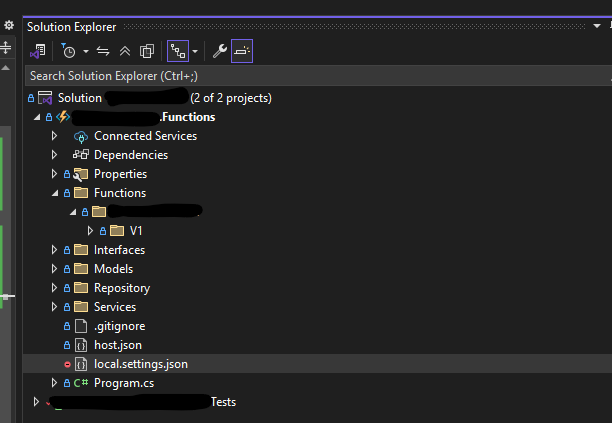Select Dependencies in the tree
The width and height of the screenshot is (612, 423).
pos(131,155)
